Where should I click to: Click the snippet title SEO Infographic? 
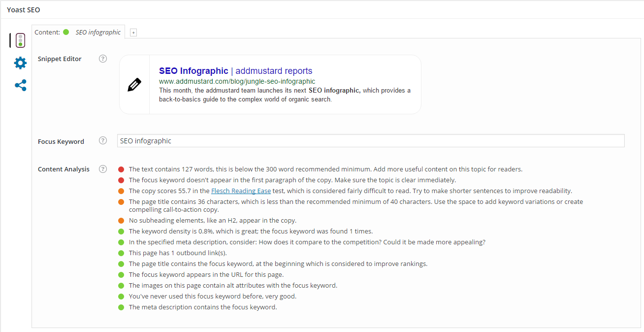(193, 71)
